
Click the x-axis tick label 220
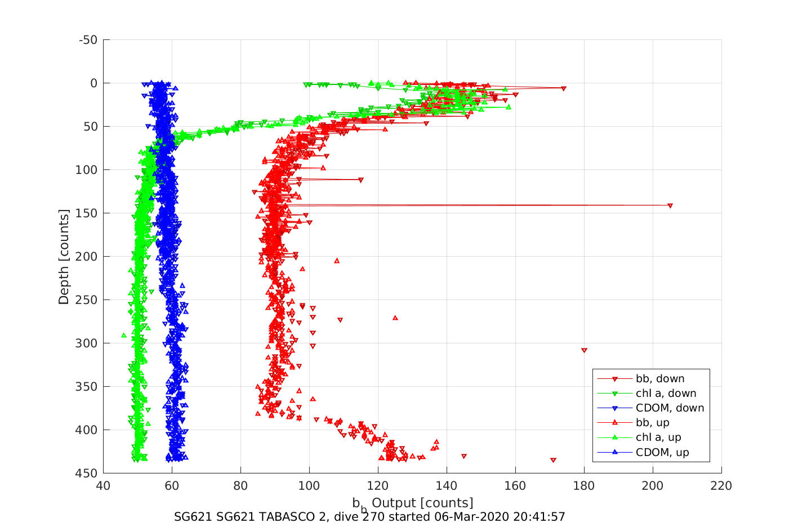click(x=721, y=486)
